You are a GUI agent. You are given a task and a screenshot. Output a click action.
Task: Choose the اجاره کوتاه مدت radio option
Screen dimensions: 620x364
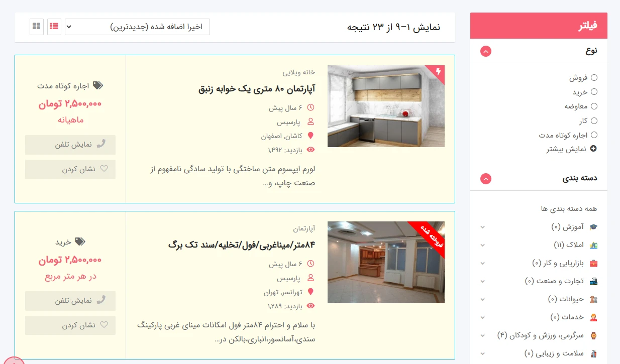594,135
